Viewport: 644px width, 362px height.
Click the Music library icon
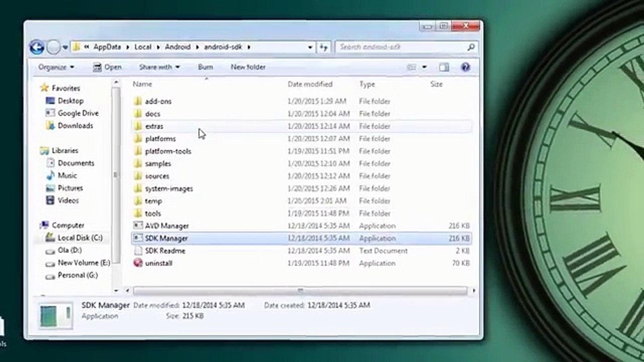click(x=50, y=175)
